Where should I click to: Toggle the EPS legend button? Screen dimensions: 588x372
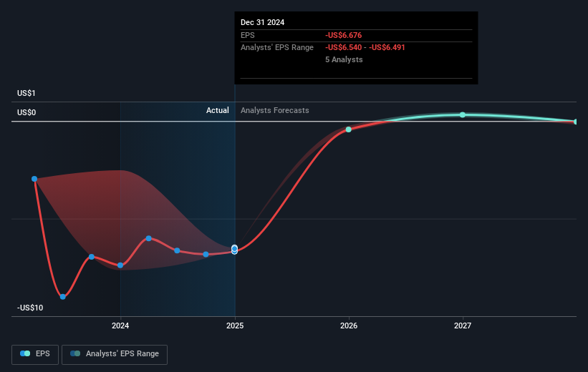tap(35, 354)
